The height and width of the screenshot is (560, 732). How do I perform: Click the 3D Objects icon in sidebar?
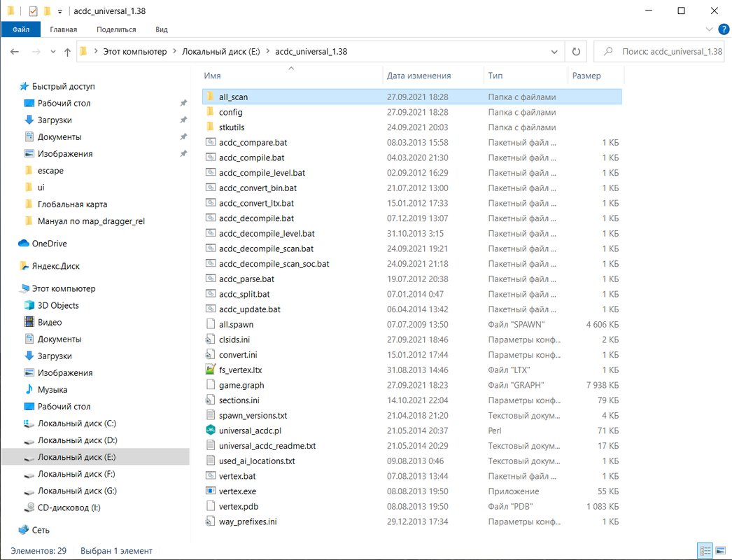pyautogui.click(x=29, y=305)
